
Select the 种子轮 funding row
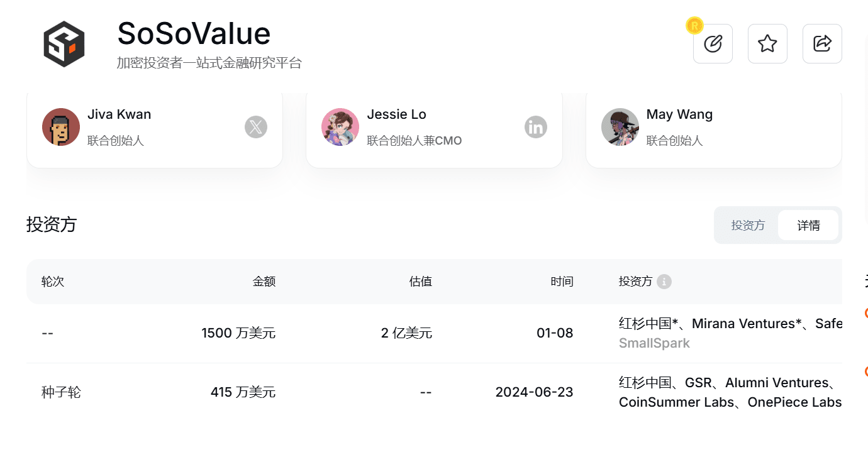click(x=60, y=392)
